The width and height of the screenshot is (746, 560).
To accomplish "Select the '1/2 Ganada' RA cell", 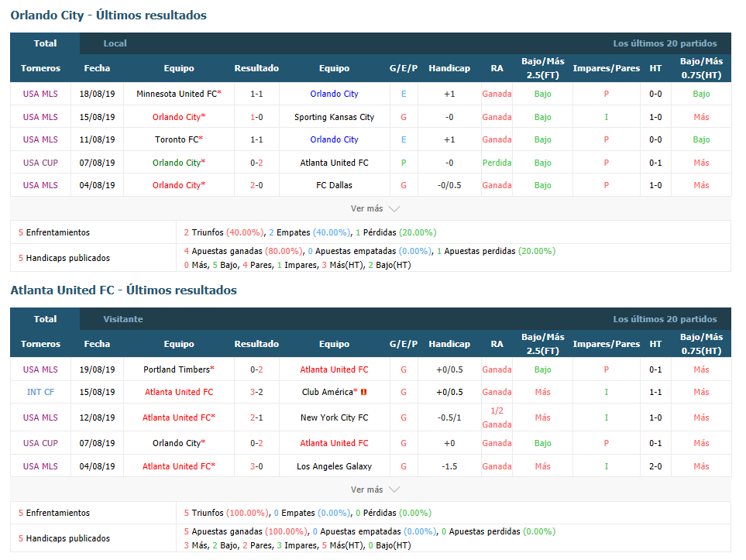I will pyautogui.click(x=497, y=417).
